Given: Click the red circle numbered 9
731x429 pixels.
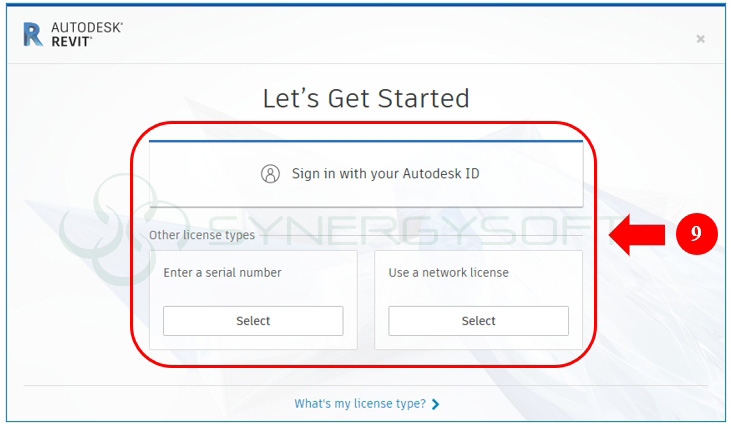Looking at the screenshot, I should coord(696,234).
